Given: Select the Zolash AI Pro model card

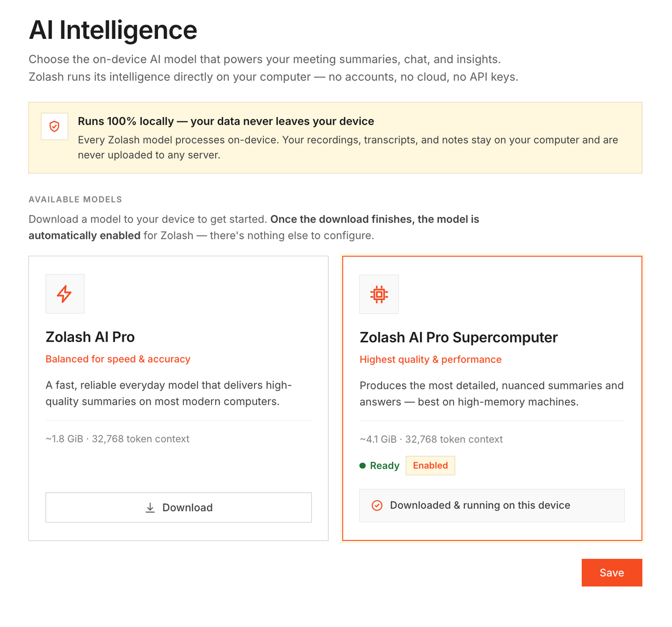Looking at the screenshot, I should [178, 398].
